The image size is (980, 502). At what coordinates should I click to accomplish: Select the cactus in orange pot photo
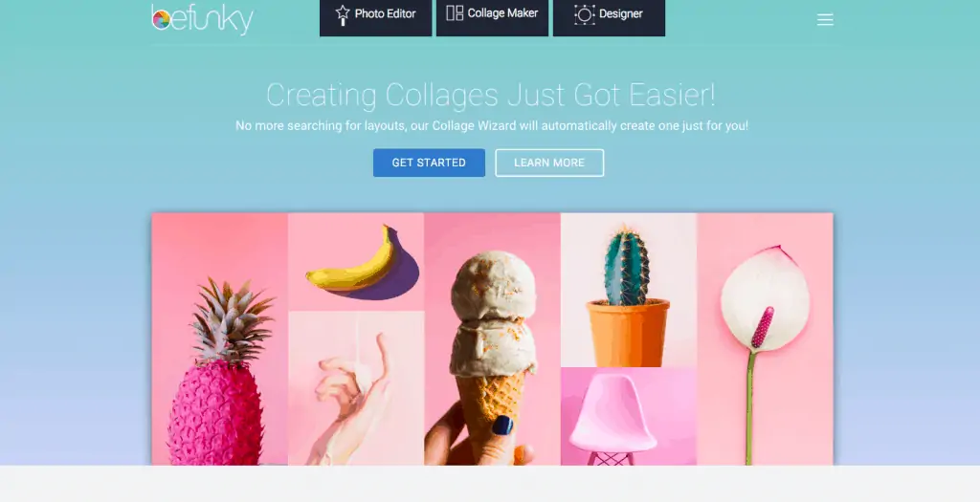point(628,290)
